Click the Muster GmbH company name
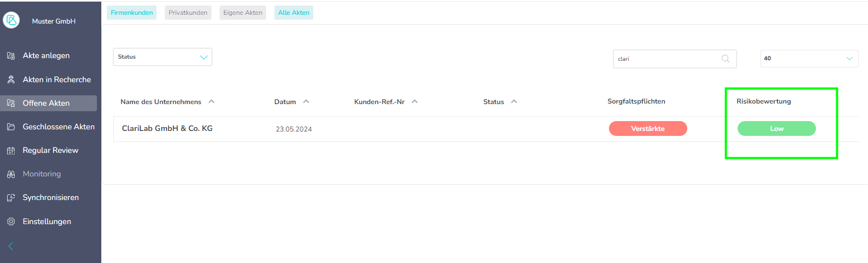The width and height of the screenshot is (868, 263). [x=54, y=21]
